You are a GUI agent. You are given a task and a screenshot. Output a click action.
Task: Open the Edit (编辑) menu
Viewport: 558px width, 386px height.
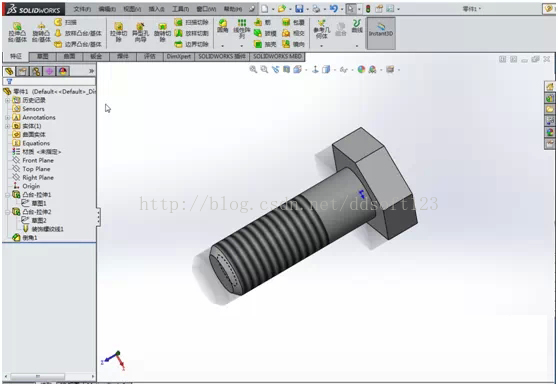pyautogui.click(x=107, y=9)
